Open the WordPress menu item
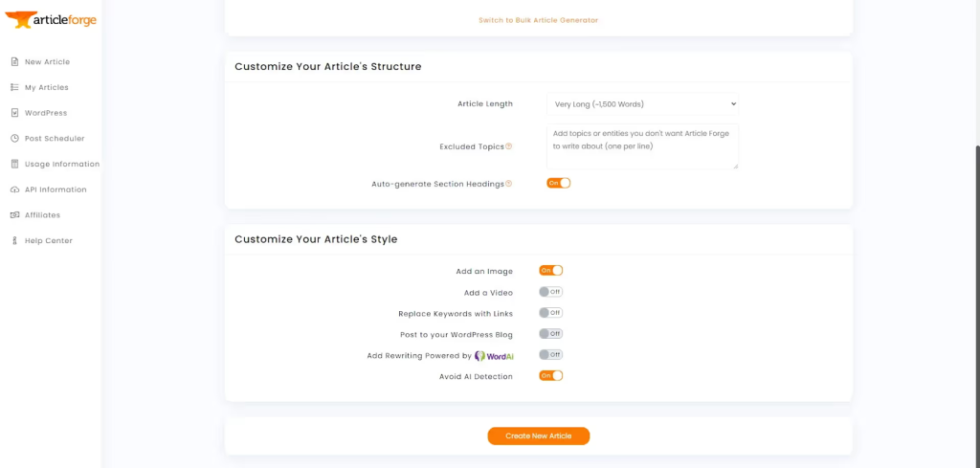 46,113
